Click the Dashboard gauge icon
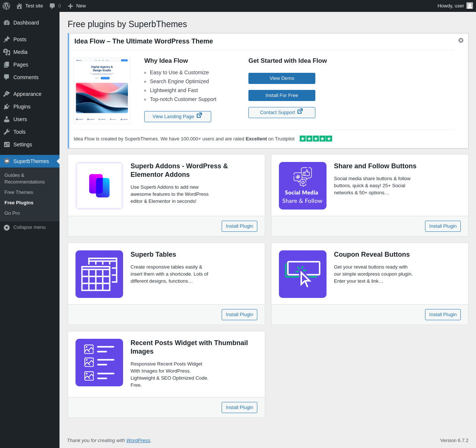Viewport: 476px width, 448px height. [x=7, y=23]
